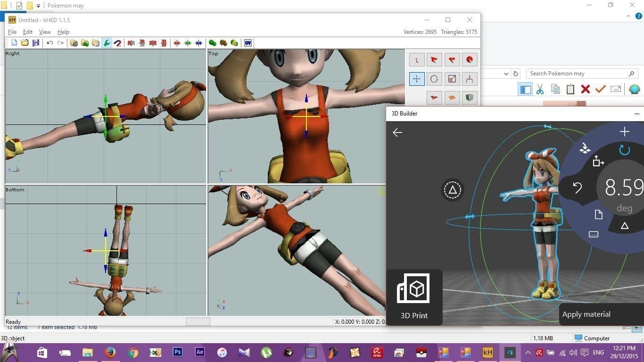Click the plus icon in 3D Builder dial
Image resolution: width=644 pixels, height=362 pixels.
[x=625, y=132]
